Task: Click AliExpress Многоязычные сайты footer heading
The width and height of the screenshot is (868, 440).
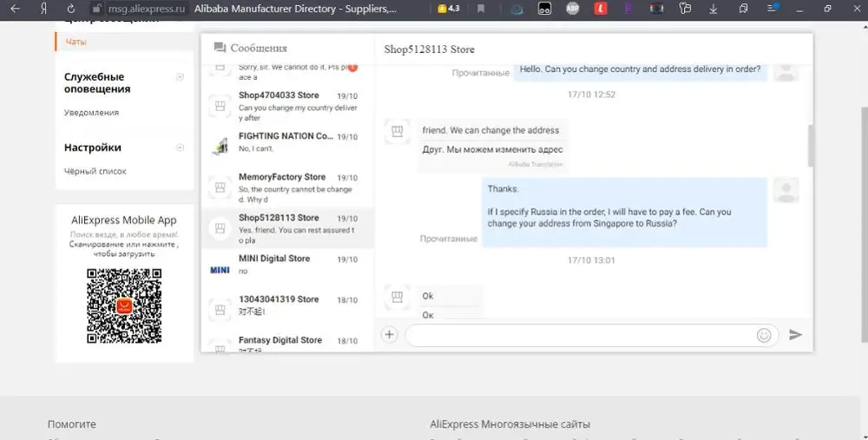Action: click(510, 424)
